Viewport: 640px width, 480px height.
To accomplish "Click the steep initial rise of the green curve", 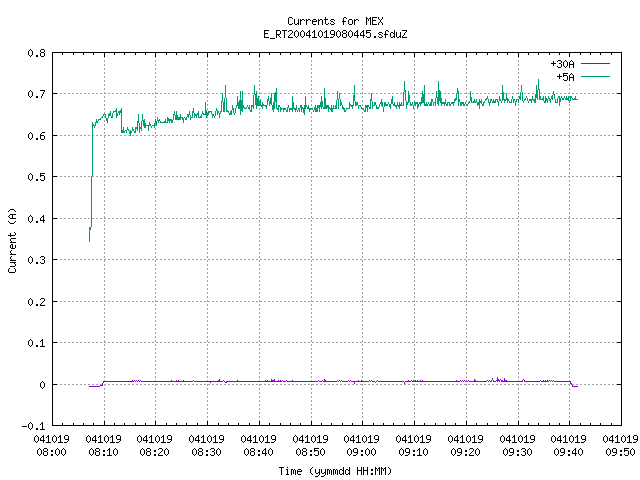I will 91,180.
